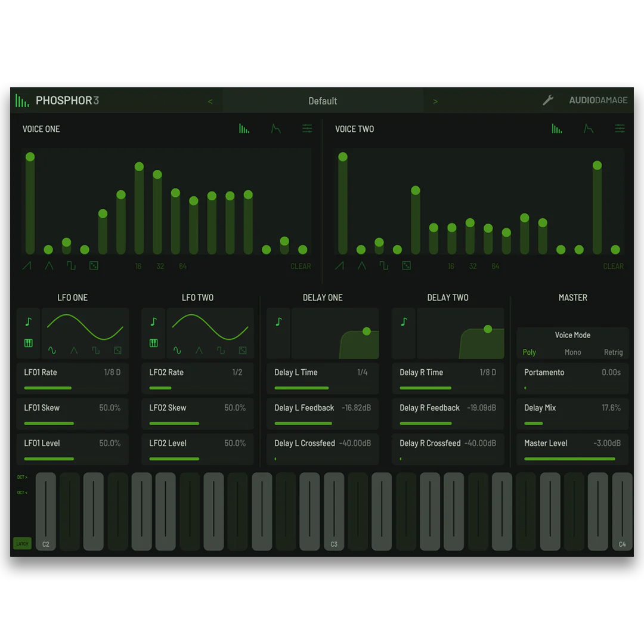644x644 pixels.
Task: Select Retrig voice mode
Action: pyautogui.click(x=613, y=352)
